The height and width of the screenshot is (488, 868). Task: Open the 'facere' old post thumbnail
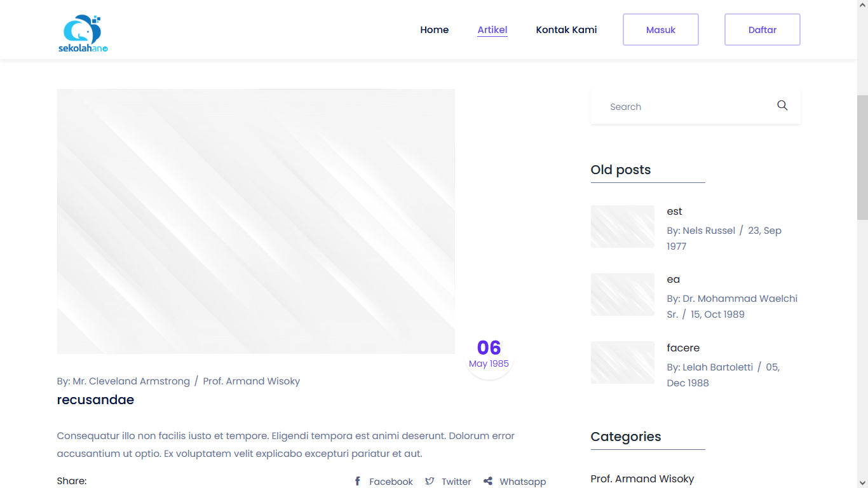pyautogui.click(x=622, y=362)
